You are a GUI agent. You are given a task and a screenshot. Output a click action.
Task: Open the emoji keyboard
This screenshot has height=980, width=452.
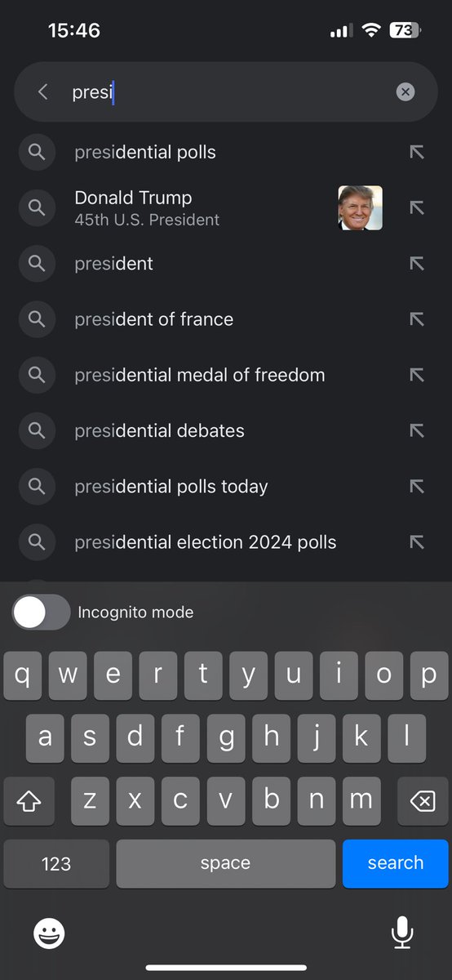click(x=49, y=933)
